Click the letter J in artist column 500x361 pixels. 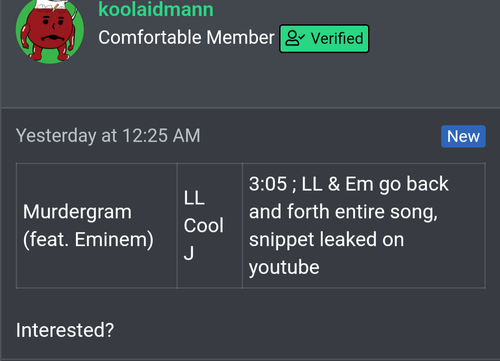pyautogui.click(x=189, y=253)
